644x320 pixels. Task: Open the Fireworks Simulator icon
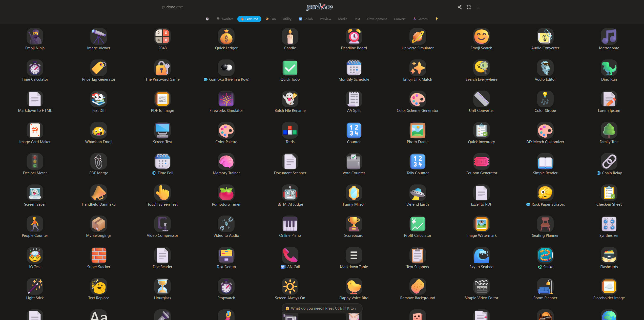tap(226, 99)
